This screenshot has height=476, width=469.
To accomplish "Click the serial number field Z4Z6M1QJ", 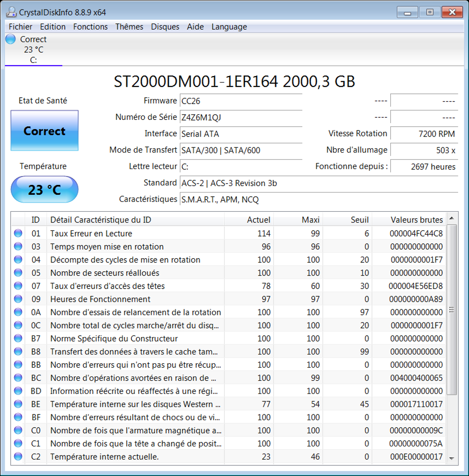I will (241, 117).
